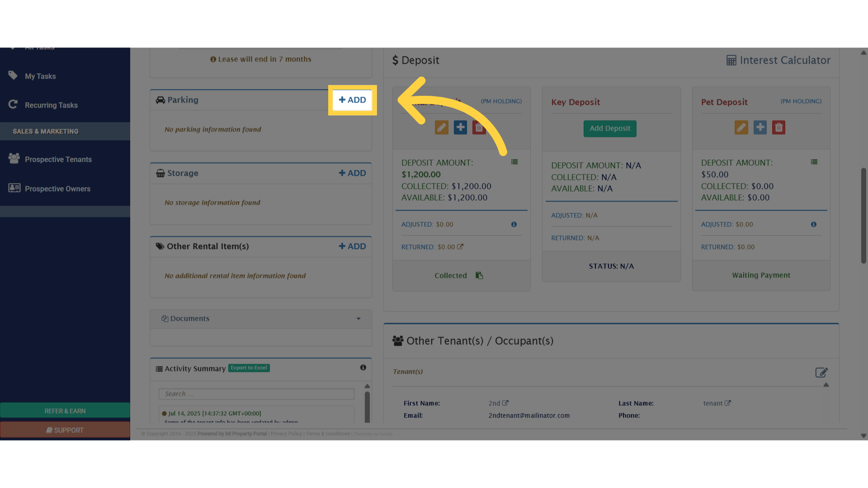Collapse the Tenant(s) section arrow
Viewport: 868px width, 488px height.
(826, 385)
